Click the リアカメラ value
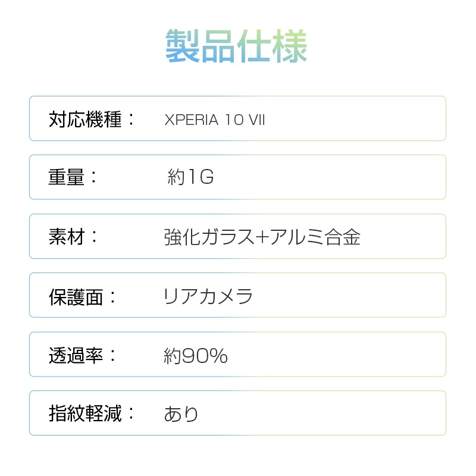Image resolution: width=476 pixels, height=476 pixels. (208, 296)
